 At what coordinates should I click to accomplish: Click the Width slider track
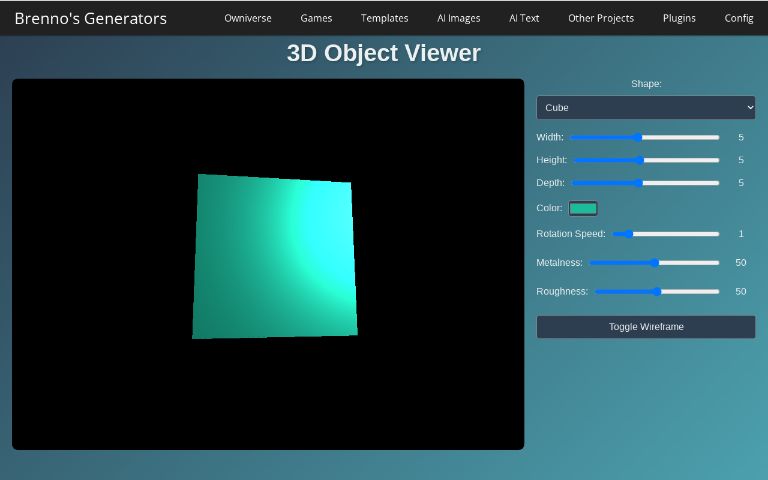[644, 137]
